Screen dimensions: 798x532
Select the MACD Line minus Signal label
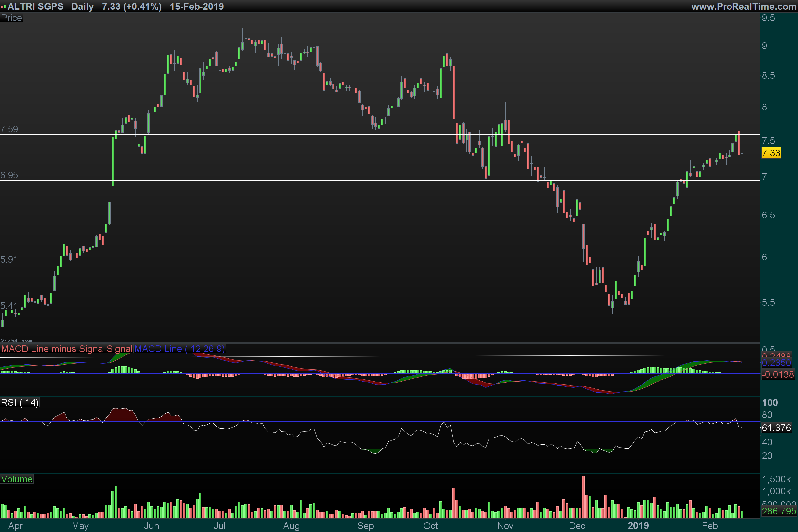(x=53, y=349)
